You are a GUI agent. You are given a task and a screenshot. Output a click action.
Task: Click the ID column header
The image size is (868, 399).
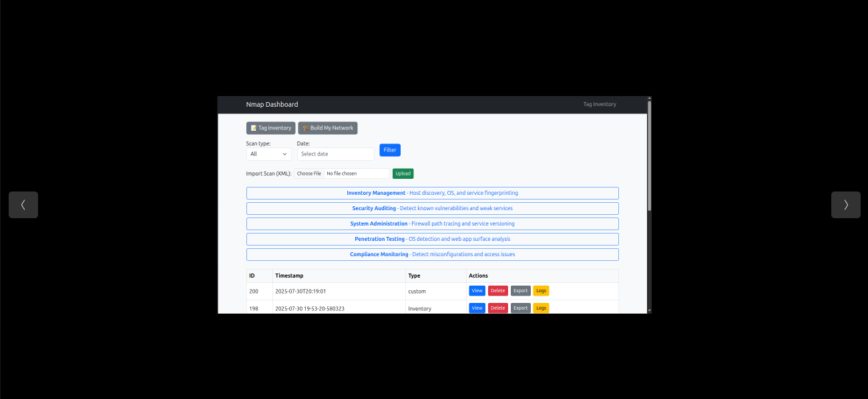coord(260,276)
